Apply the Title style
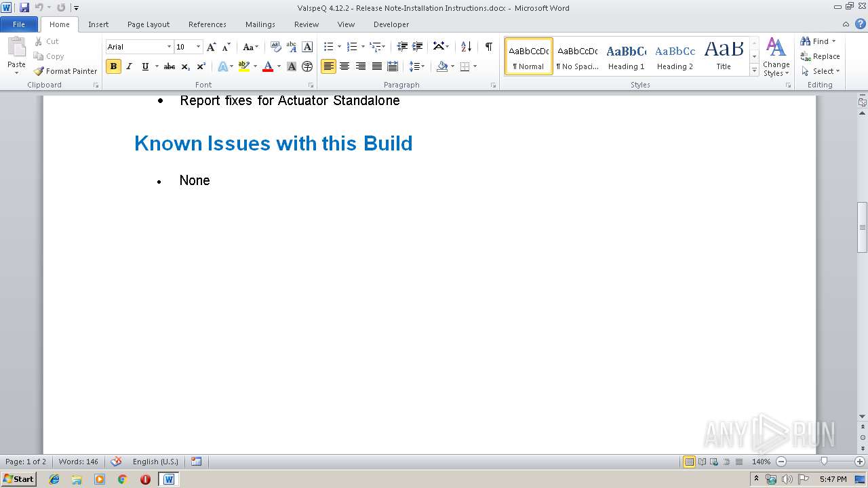The height and width of the screenshot is (488, 868). click(724, 56)
